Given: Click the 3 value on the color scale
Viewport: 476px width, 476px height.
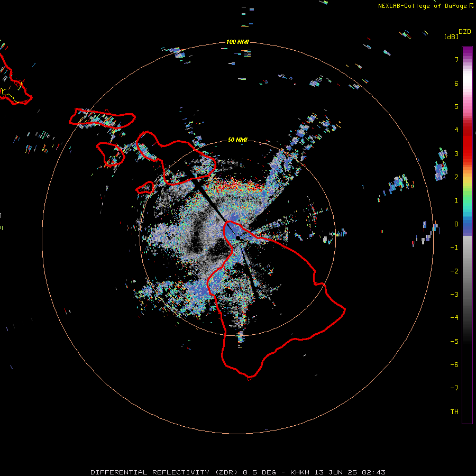Looking at the screenshot, I should coord(456,153).
